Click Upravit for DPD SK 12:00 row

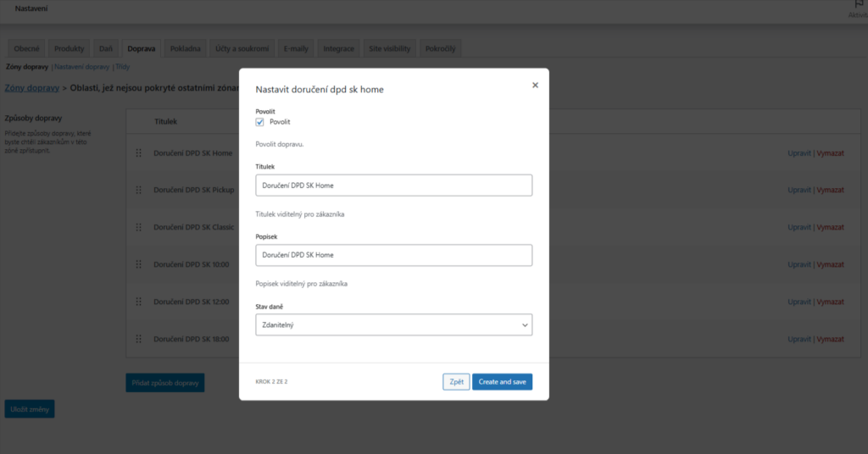[x=798, y=302]
